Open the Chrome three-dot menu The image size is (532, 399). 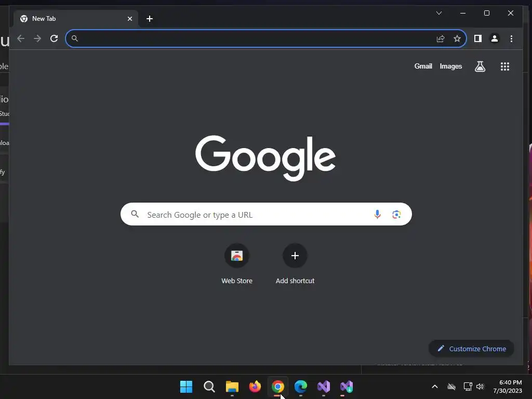click(x=511, y=38)
